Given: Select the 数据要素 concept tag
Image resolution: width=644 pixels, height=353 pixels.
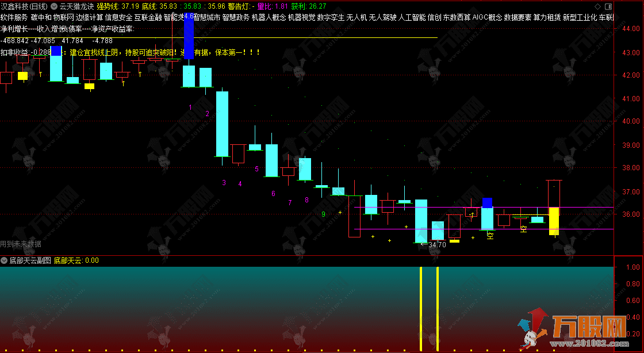Looking at the screenshot, I should coord(517,17).
